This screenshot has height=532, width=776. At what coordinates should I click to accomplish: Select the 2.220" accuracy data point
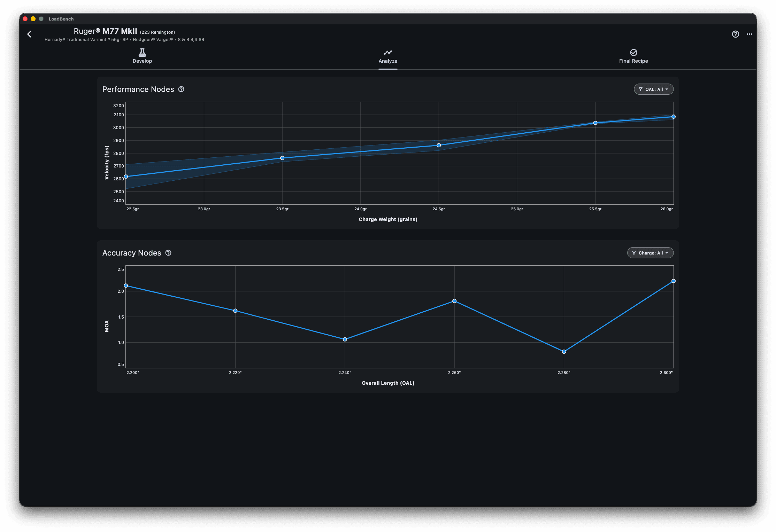click(235, 311)
